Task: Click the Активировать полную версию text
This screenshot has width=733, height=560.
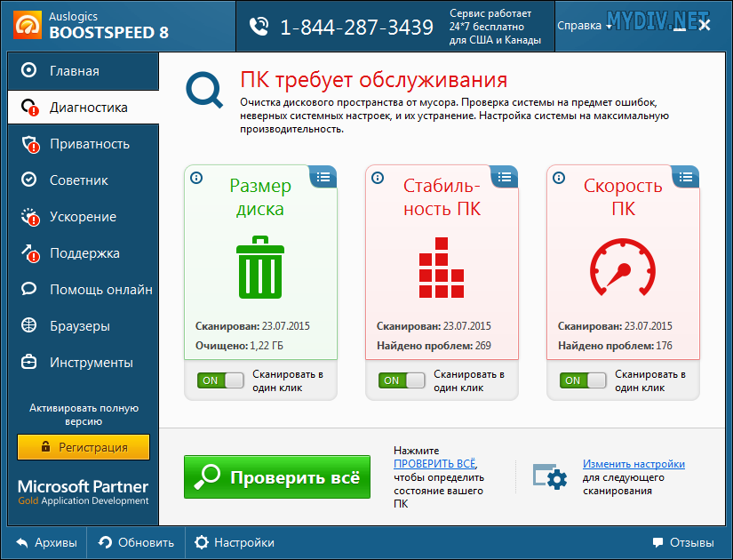Action: (x=84, y=414)
